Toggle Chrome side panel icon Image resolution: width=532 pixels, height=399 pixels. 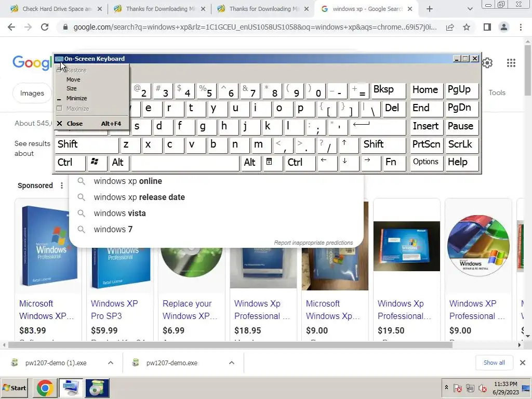point(487,27)
